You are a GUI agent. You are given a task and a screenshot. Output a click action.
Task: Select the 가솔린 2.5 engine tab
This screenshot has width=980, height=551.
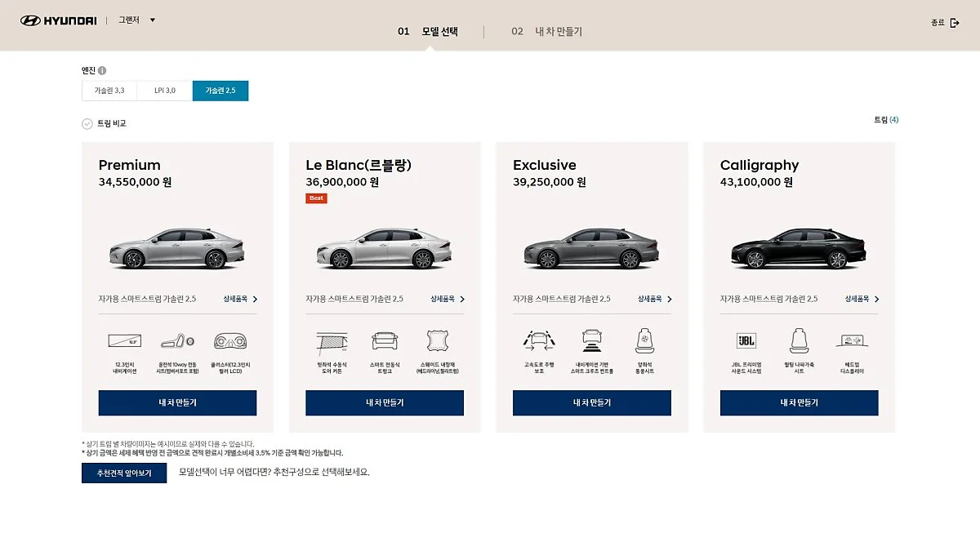(220, 91)
